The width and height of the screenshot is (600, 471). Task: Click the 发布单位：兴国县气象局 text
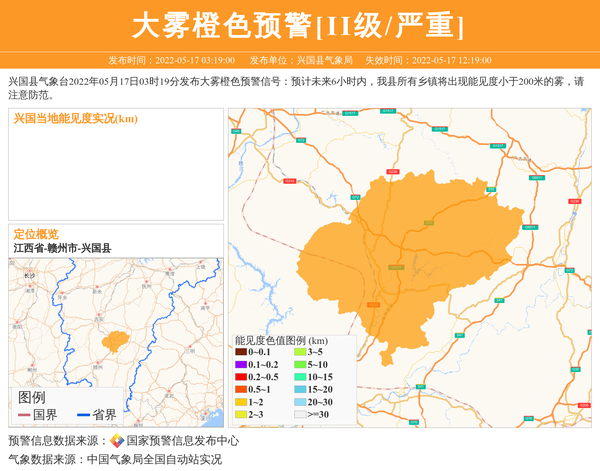[301, 60]
